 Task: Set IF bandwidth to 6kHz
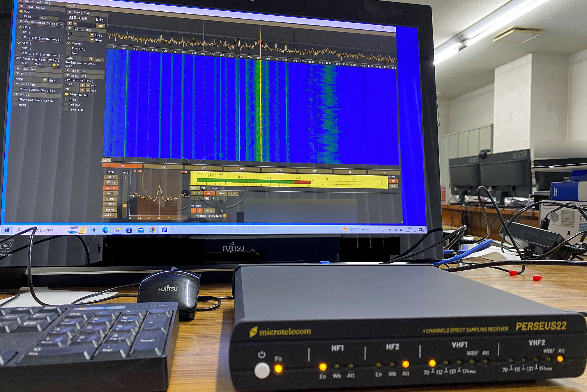point(110,193)
